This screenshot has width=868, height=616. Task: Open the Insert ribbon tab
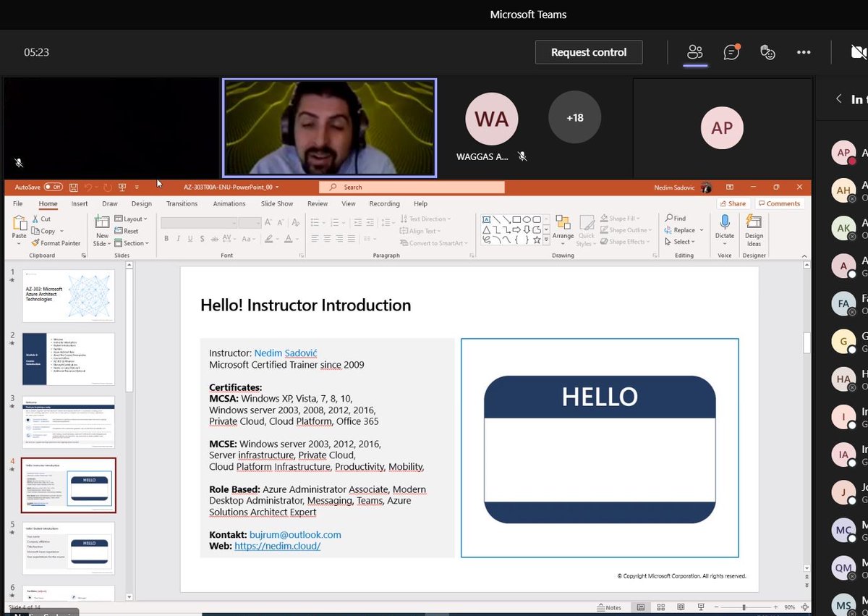click(79, 204)
